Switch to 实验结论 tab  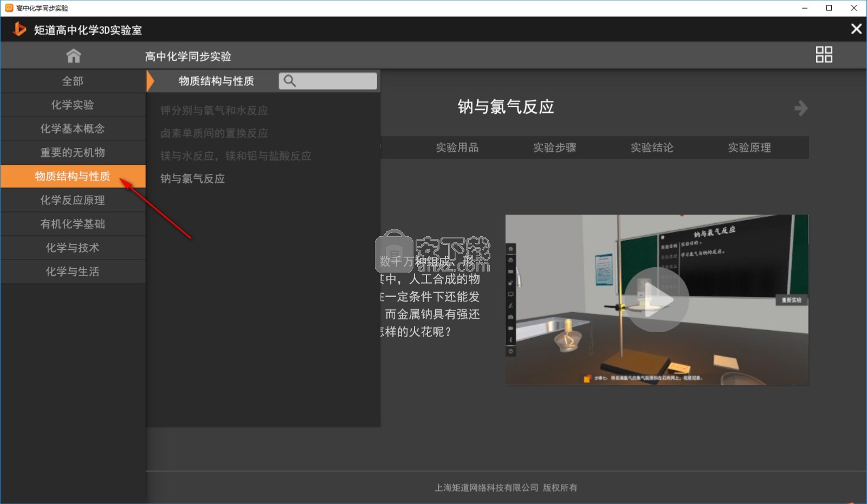click(652, 147)
